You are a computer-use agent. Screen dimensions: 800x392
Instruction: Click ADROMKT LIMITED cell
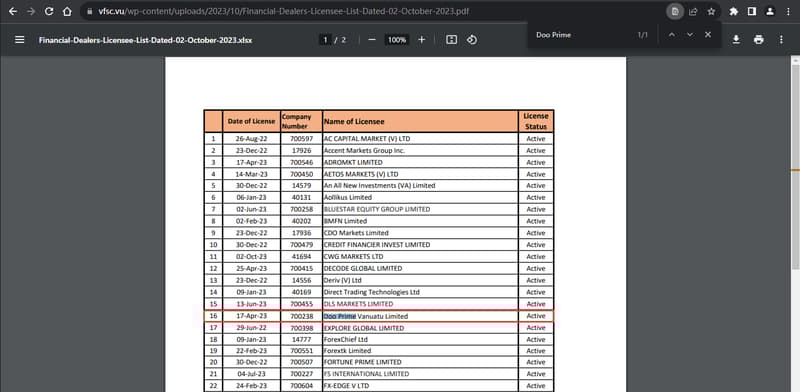[420, 162]
